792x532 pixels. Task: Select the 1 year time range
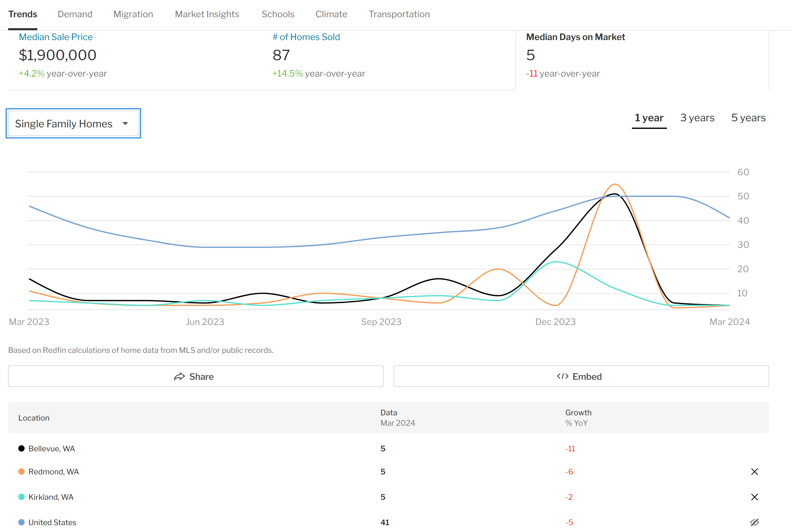point(649,118)
